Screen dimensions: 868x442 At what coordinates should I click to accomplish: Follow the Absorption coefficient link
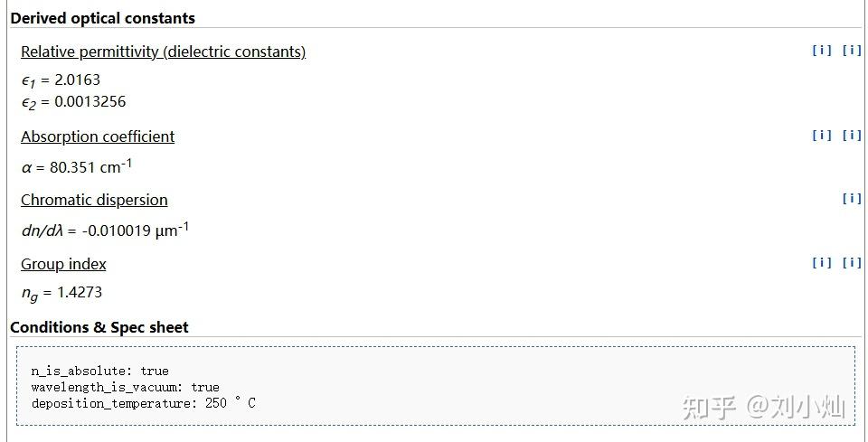pos(98,136)
